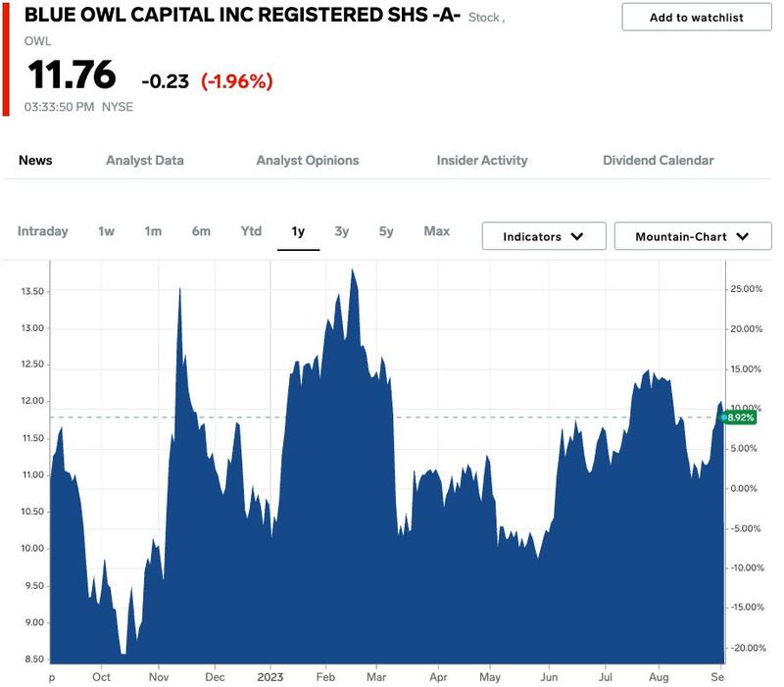Click the 25.00% percent axis label
784x687 pixels.
pyautogui.click(x=746, y=289)
